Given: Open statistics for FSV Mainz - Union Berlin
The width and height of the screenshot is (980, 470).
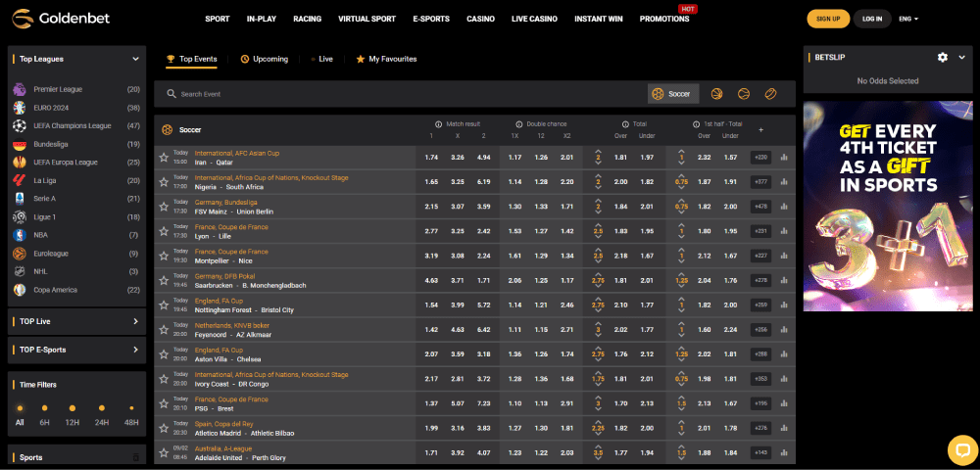Looking at the screenshot, I should (x=784, y=206).
